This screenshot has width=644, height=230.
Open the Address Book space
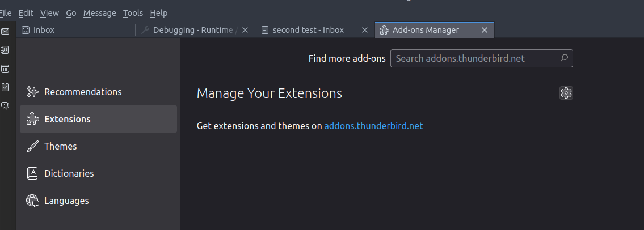click(x=5, y=50)
